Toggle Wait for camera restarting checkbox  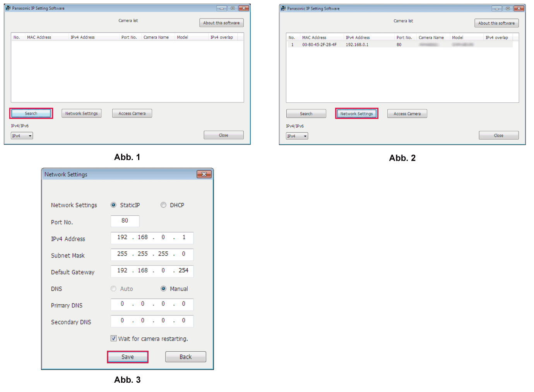(113, 338)
